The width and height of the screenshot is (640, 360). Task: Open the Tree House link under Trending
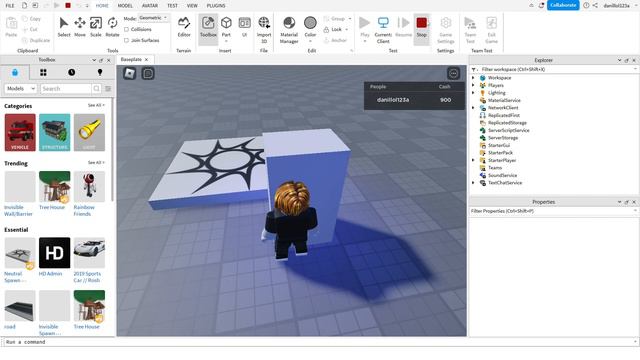[52, 207]
